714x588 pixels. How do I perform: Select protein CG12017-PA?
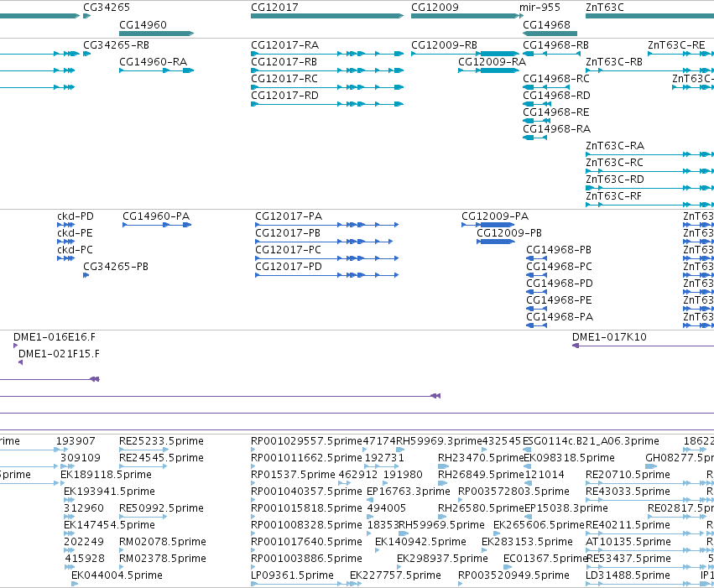click(x=289, y=216)
